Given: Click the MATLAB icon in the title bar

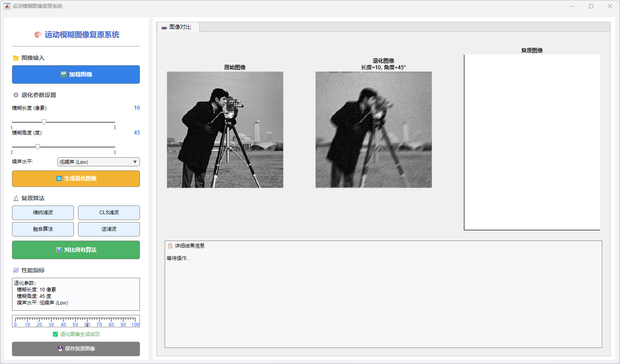Looking at the screenshot, I should tap(7, 6).
